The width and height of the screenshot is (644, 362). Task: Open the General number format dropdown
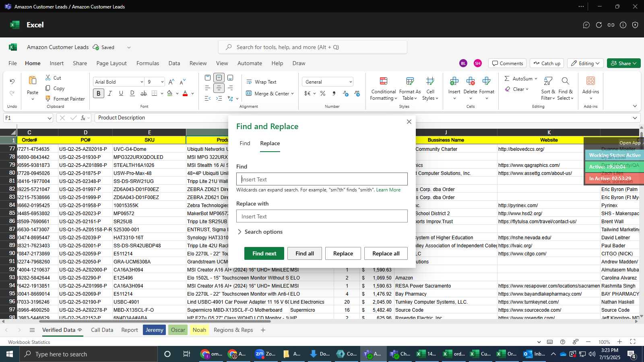tap(351, 82)
